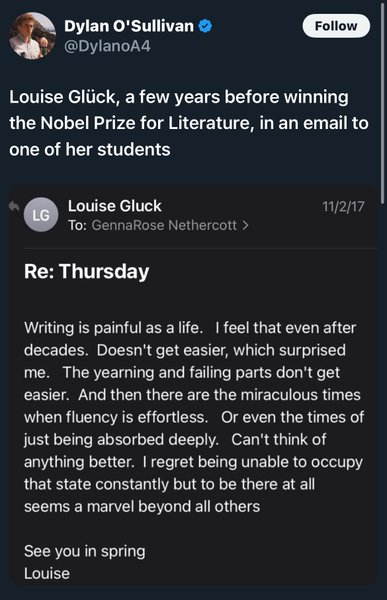Click the 'Louise' signature
This screenshot has width=387, height=600.
47,574
